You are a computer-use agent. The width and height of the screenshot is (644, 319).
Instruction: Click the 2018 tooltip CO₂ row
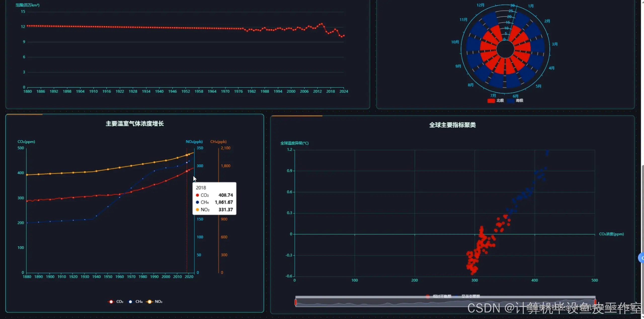pyautogui.click(x=214, y=195)
